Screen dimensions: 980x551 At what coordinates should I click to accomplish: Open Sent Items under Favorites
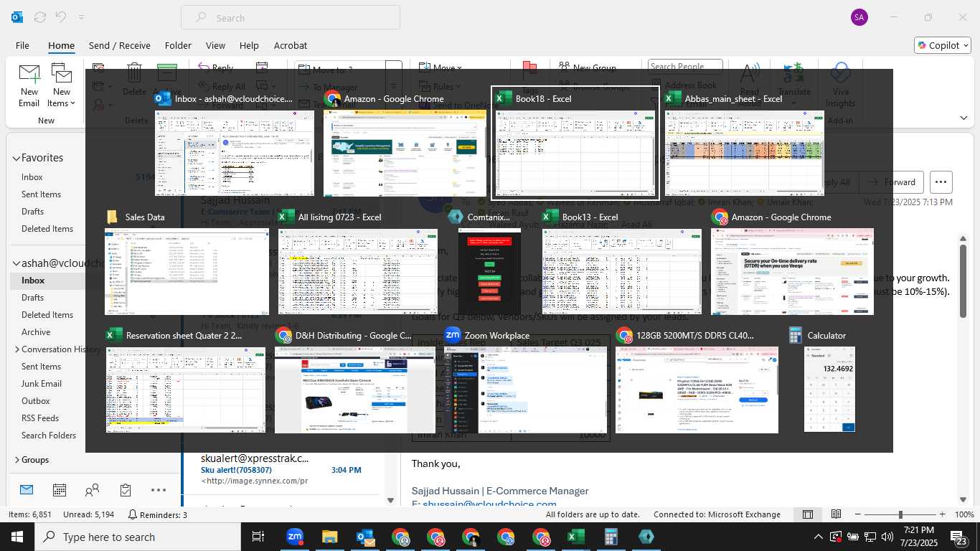pos(41,194)
